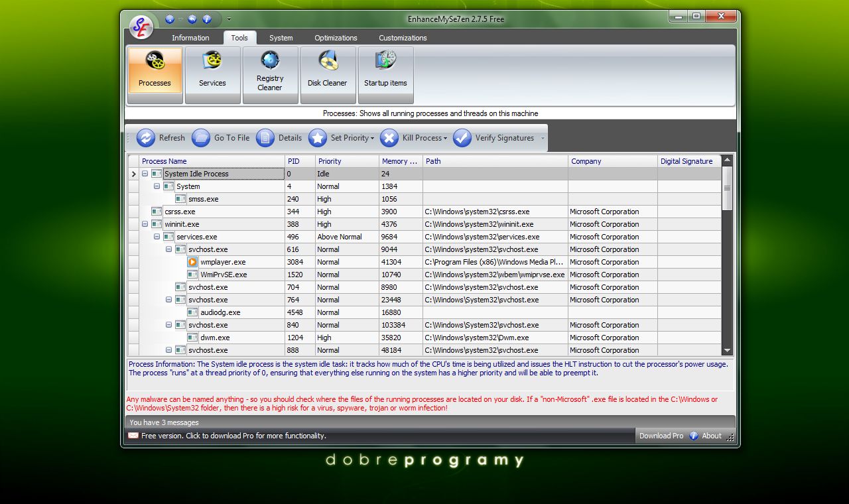Collapse the services.exe node
849x504 pixels.
pos(157,237)
